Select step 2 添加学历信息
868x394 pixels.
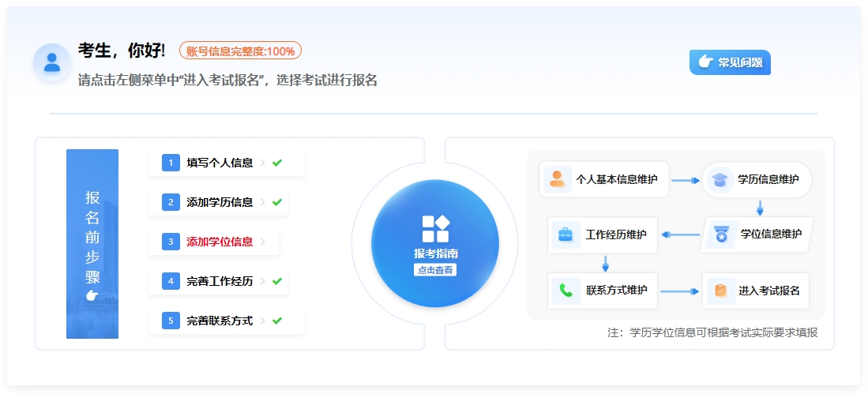tap(220, 202)
